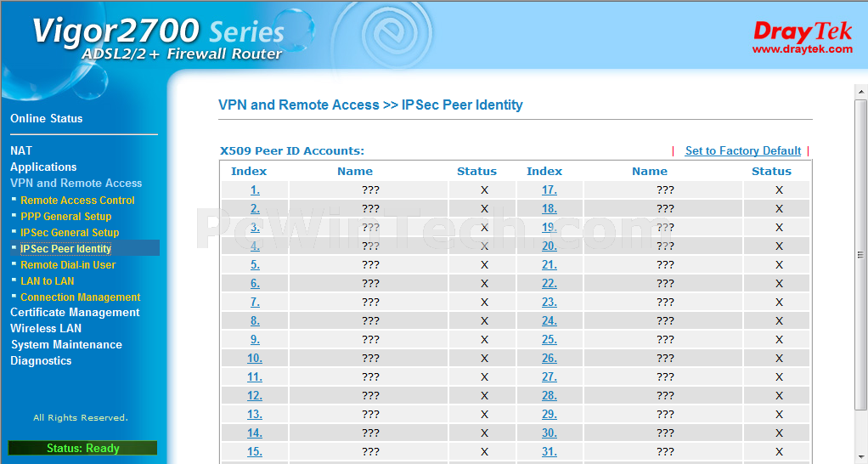
Task: Select PPP General Setup
Action: (66, 217)
